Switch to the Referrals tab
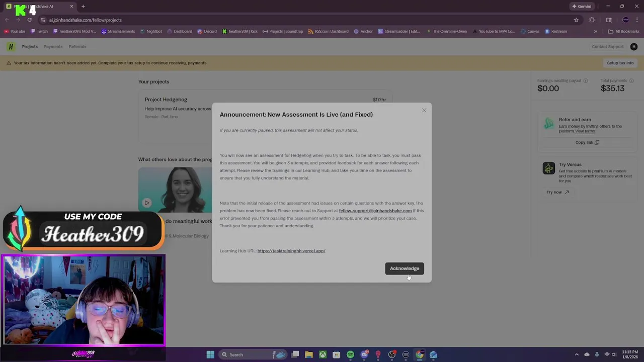The height and width of the screenshot is (362, 644). pyautogui.click(x=77, y=47)
